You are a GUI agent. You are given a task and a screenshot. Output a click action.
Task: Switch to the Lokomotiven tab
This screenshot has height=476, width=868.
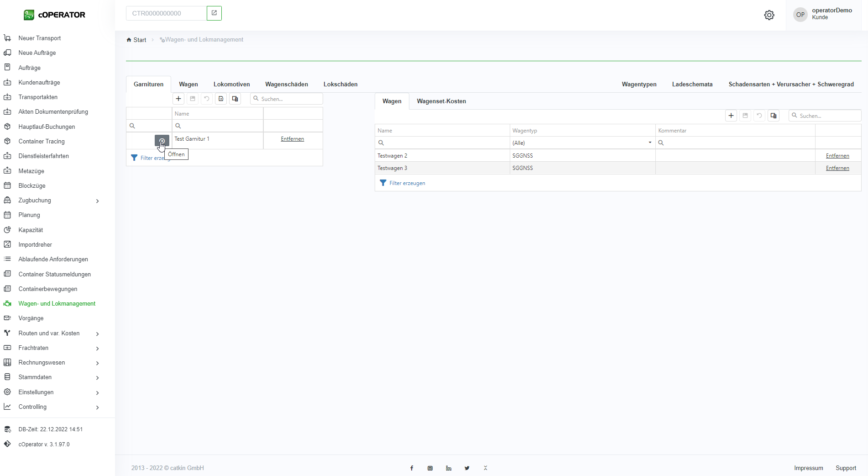point(231,84)
